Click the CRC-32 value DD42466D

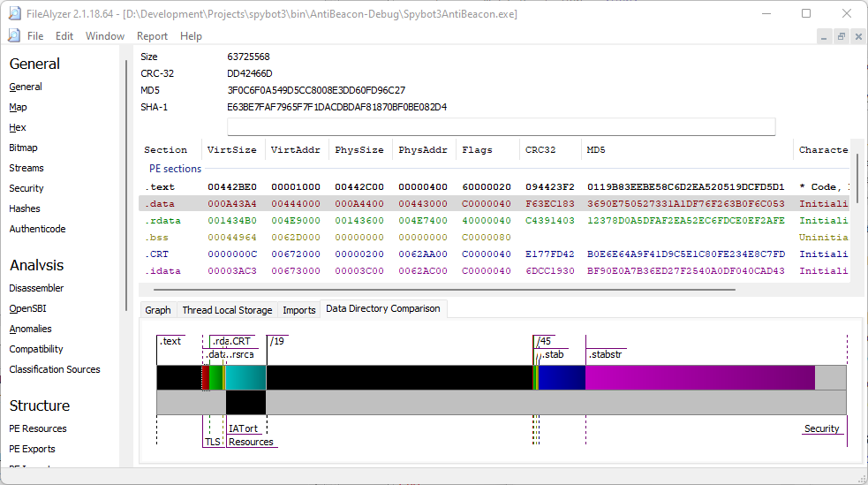[x=250, y=73]
